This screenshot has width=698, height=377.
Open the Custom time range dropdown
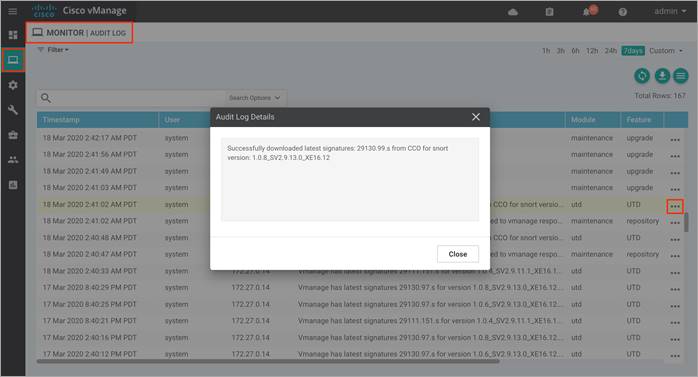pos(666,51)
